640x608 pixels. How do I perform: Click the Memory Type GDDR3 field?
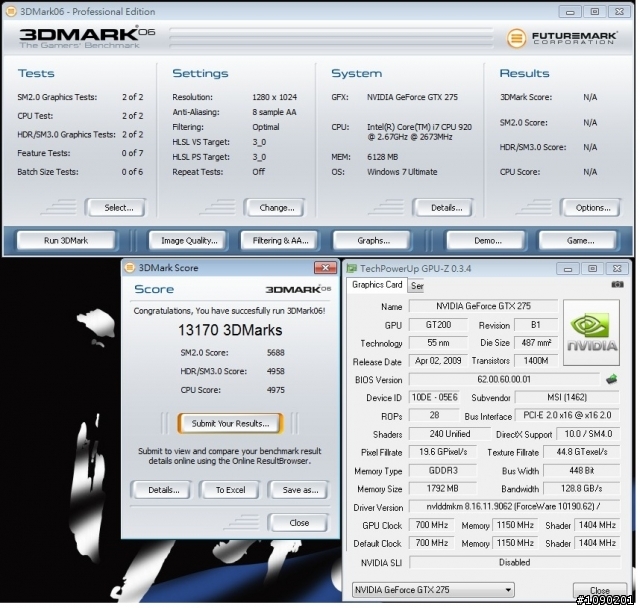pos(442,470)
